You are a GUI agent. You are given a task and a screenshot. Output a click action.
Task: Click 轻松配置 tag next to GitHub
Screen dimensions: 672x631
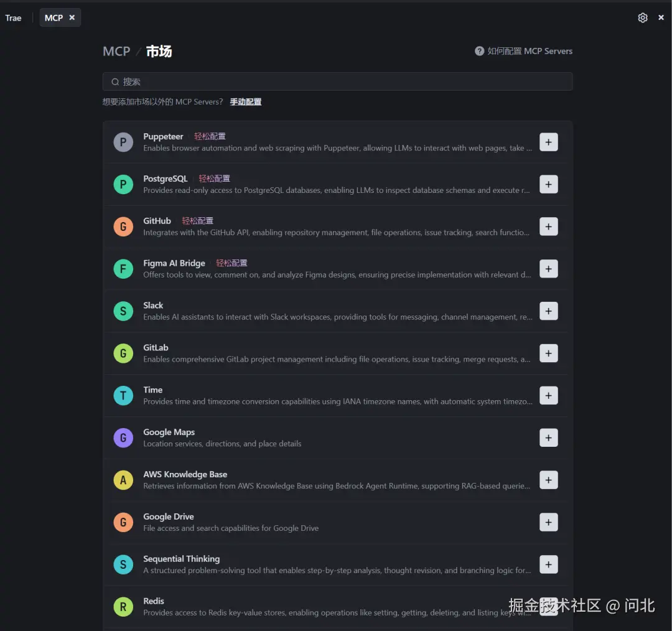pyautogui.click(x=197, y=220)
